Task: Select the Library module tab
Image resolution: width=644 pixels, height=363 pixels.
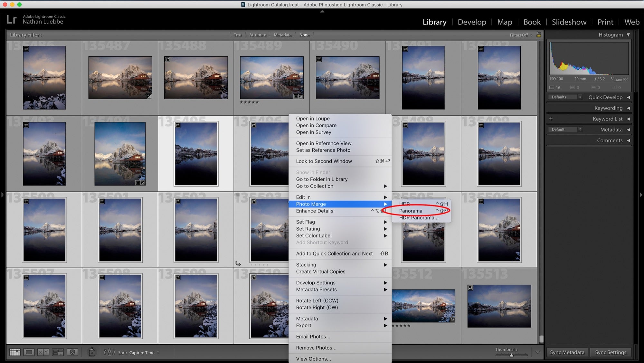Action: [x=434, y=21]
